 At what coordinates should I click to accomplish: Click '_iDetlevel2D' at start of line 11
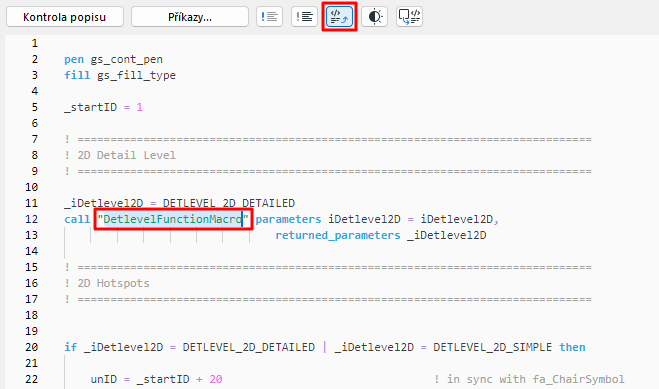pos(103,203)
